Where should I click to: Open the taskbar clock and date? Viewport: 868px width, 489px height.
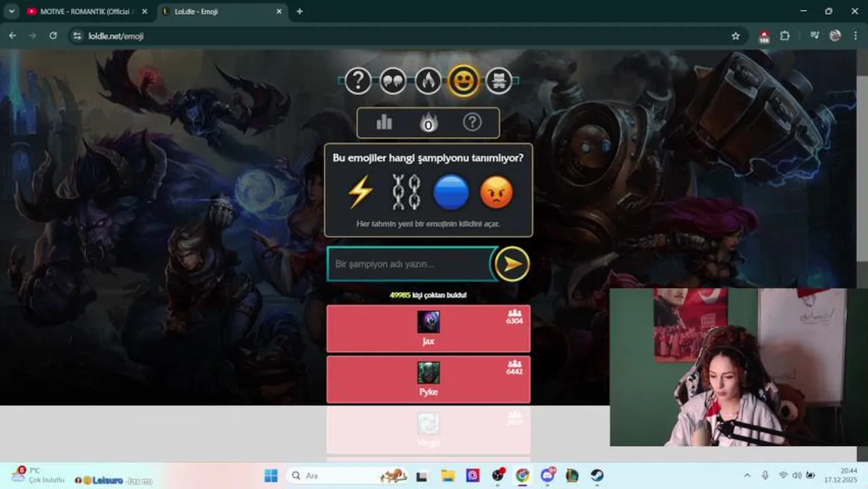tap(839, 475)
